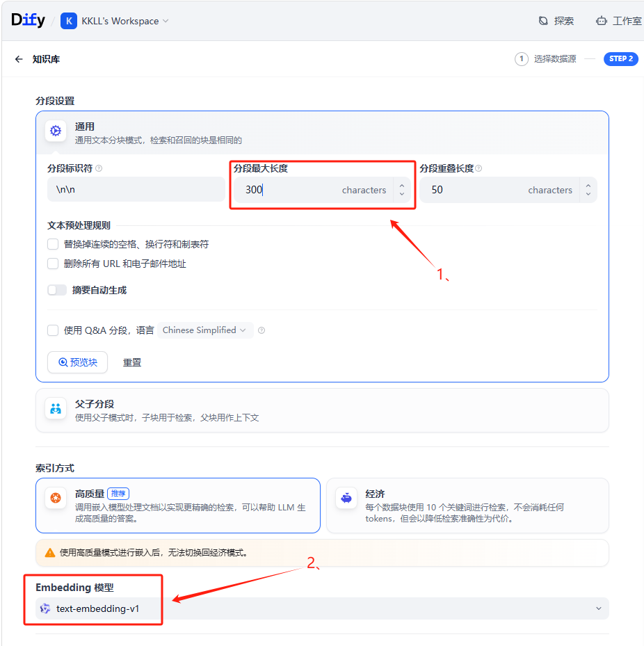Click help icon after Chinese Simplified dropdown
This screenshot has height=646, width=644.
tap(261, 330)
